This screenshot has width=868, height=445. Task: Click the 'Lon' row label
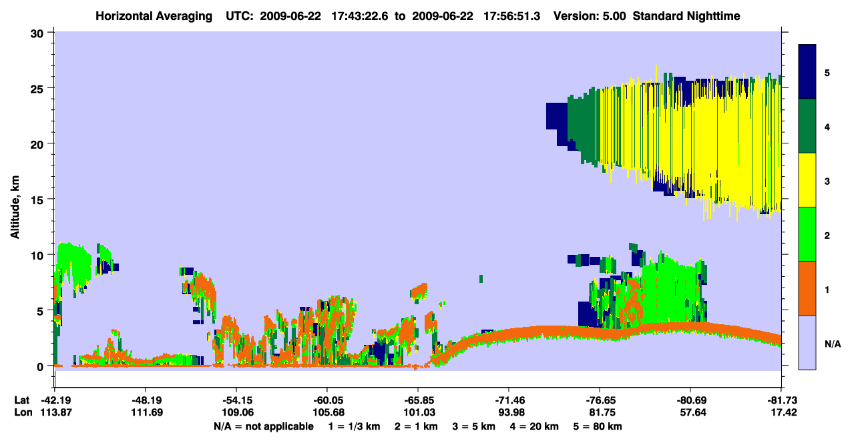click(x=22, y=413)
